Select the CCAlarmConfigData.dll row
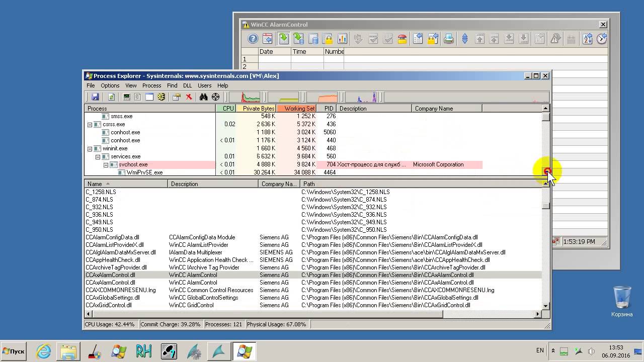The height and width of the screenshot is (362, 644). (x=313, y=237)
